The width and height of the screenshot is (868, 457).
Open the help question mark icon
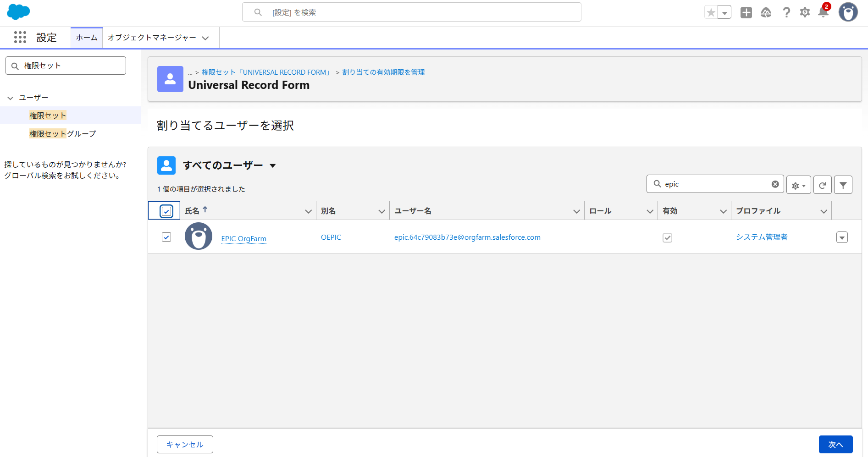(786, 12)
